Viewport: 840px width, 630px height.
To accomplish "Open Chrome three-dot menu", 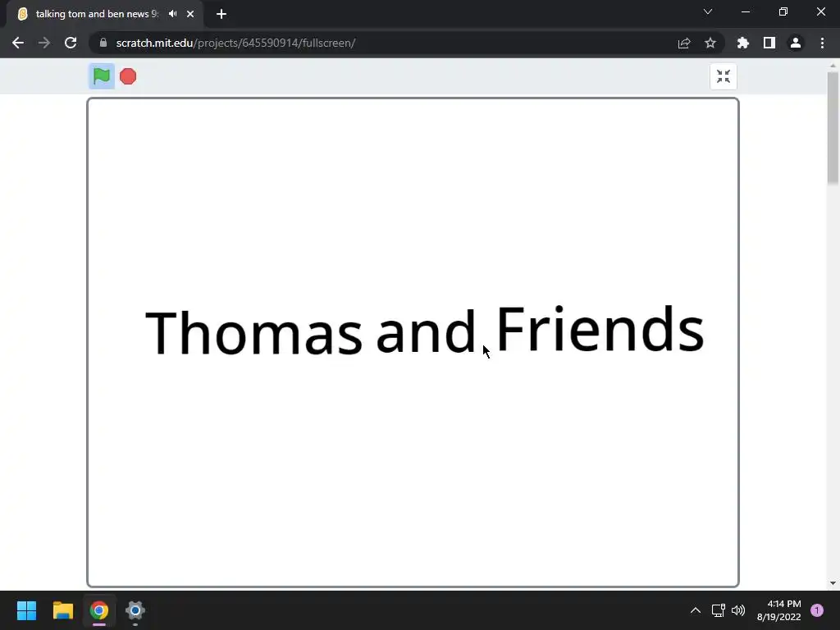I will [822, 43].
